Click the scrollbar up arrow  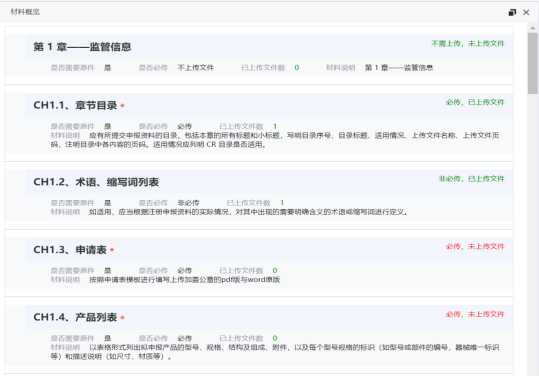coord(533,28)
